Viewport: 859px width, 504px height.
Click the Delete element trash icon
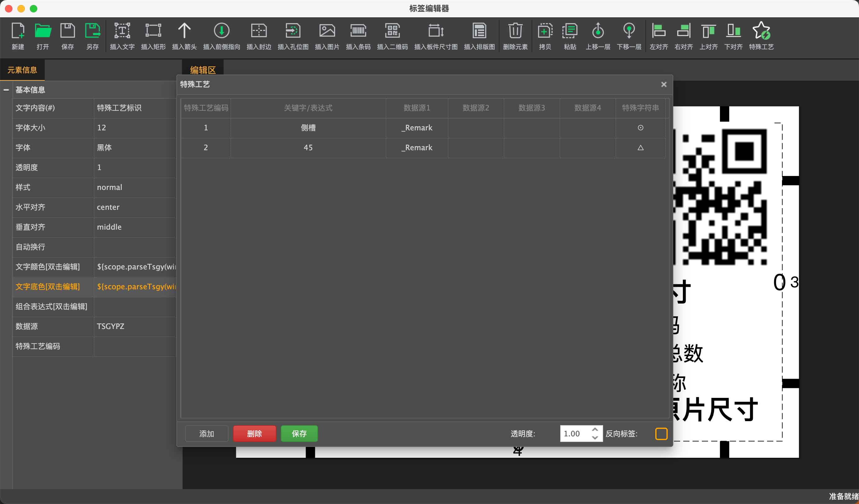515,31
